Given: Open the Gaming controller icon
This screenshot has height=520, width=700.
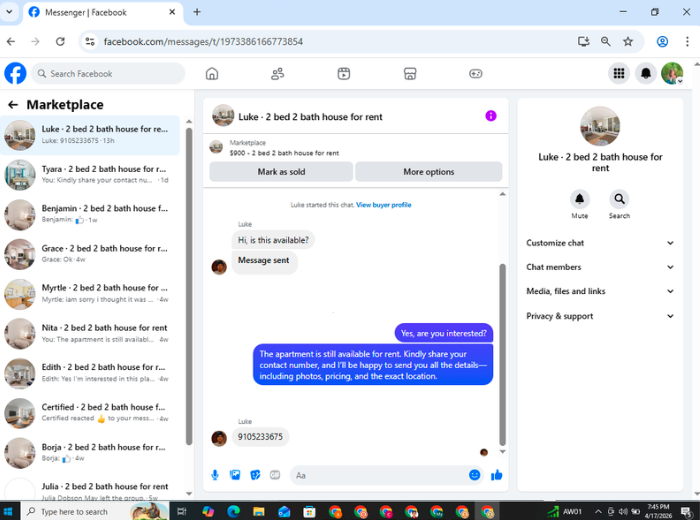Looking at the screenshot, I should 475,74.
